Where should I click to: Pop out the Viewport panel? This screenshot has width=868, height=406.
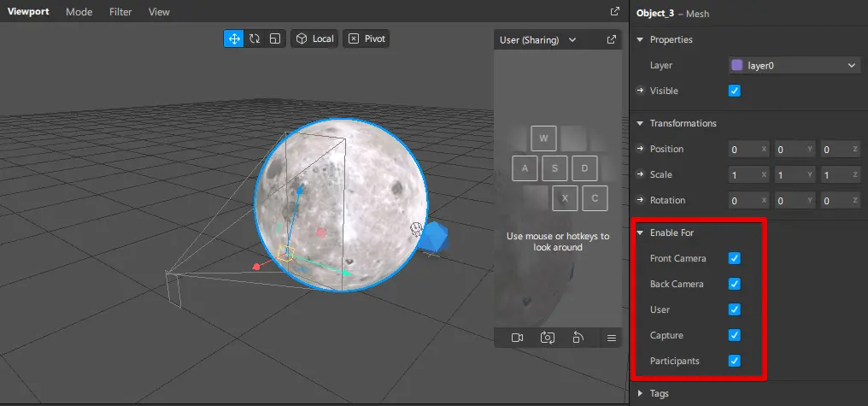pyautogui.click(x=614, y=11)
